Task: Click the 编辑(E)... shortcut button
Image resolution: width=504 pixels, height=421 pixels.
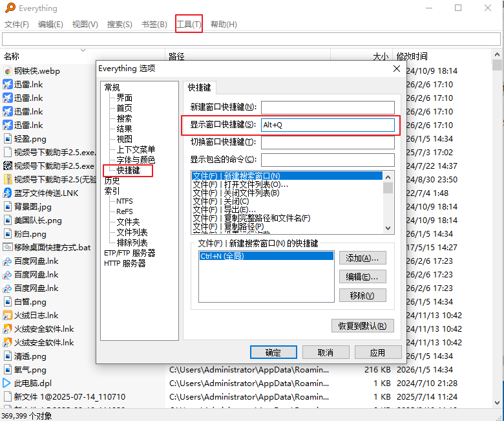Action: pyautogui.click(x=362, y=277)
